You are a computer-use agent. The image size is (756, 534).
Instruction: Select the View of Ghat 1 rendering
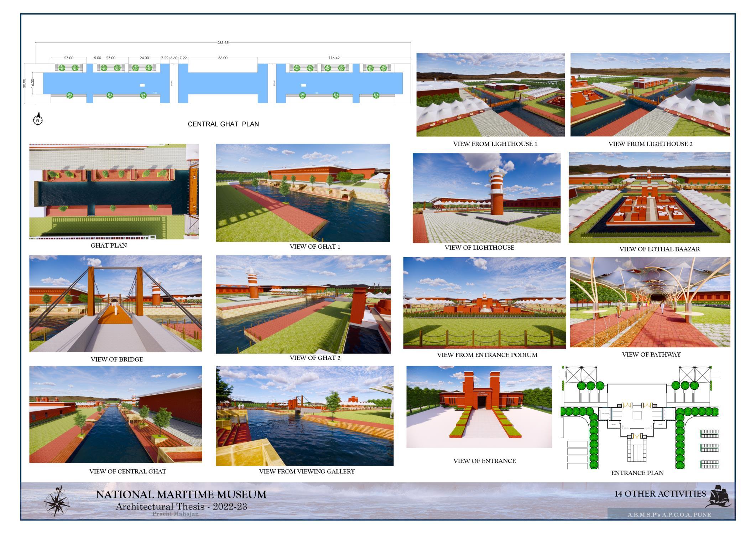click(303, 193)
